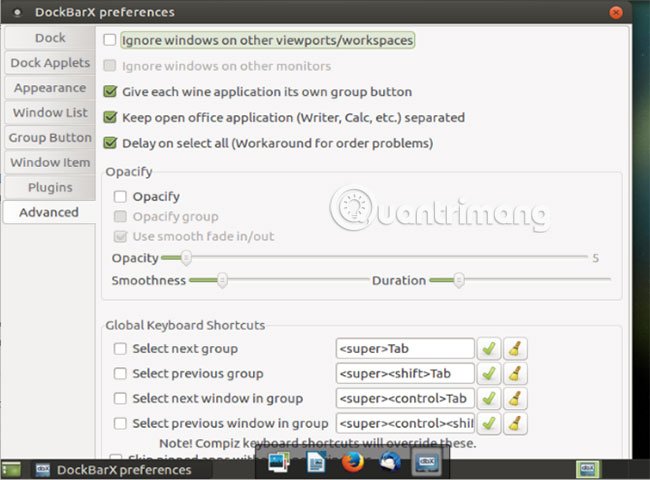Viewport: 650px width, 480px height.
Task: Enable Select previous window in group checkbox
Action: 120,423
